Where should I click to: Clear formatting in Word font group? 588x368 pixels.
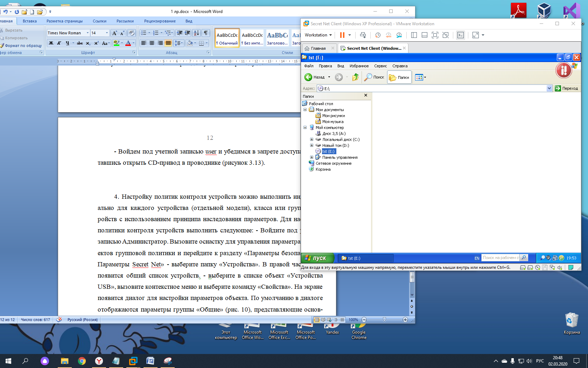coord(132,33)
